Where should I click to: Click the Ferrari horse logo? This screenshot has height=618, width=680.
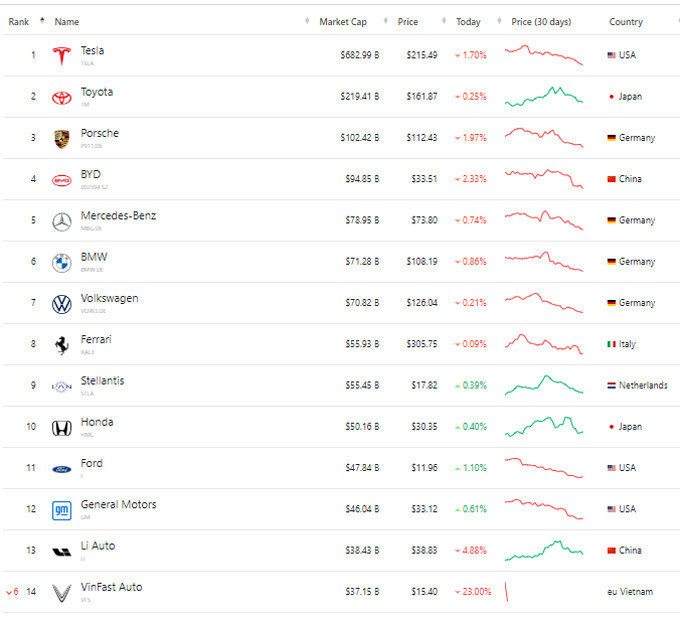(62, 344)
